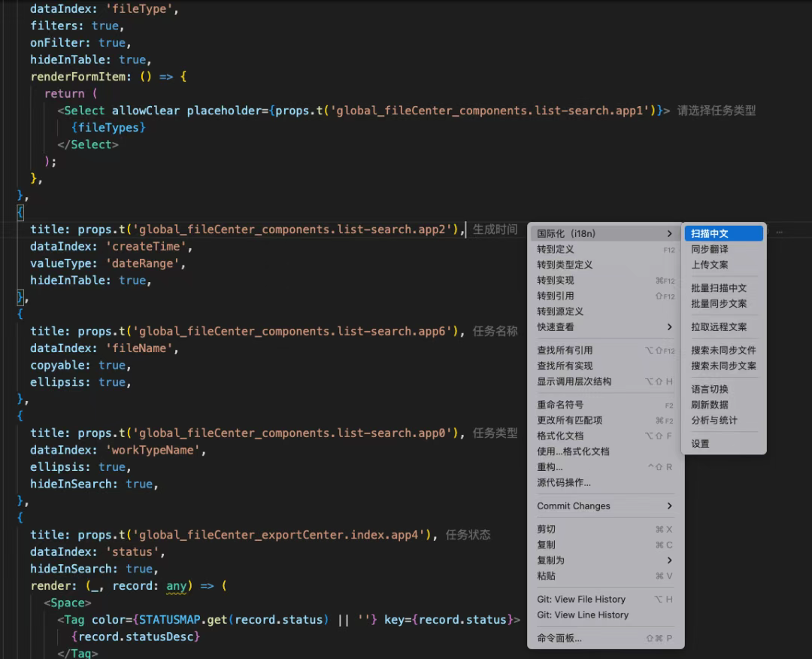The height and width of the screenshot is (659, 812).
Task: Click the 'workTypeName' string in code
Action: pos(153,450)
